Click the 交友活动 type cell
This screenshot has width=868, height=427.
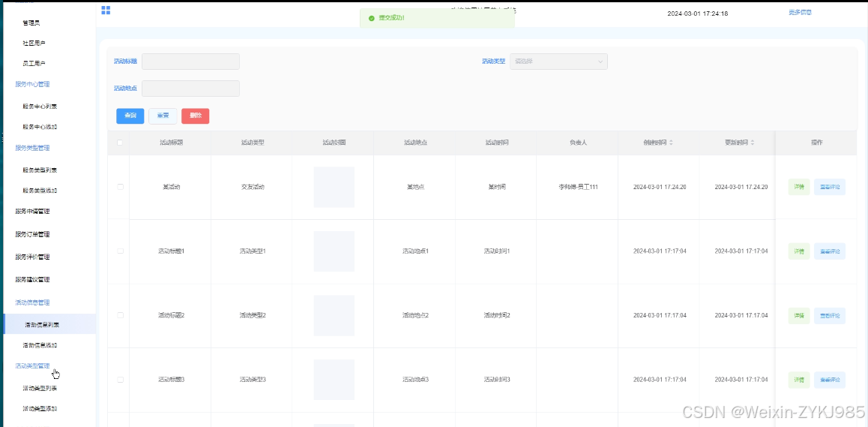[x=253, y=187]
